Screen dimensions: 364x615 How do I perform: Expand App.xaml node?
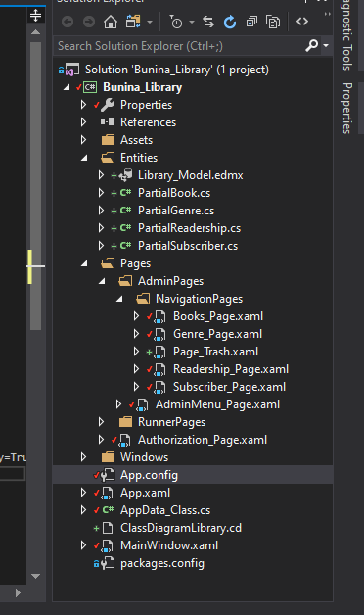(x=83, y=493)
